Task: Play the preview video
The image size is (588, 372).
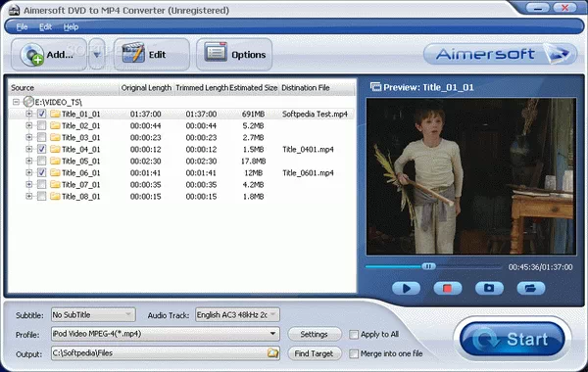Action: click(406, 288)
